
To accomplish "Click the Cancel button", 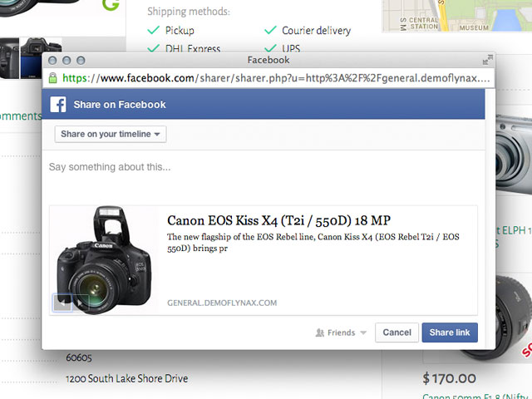I will point(397,332).
